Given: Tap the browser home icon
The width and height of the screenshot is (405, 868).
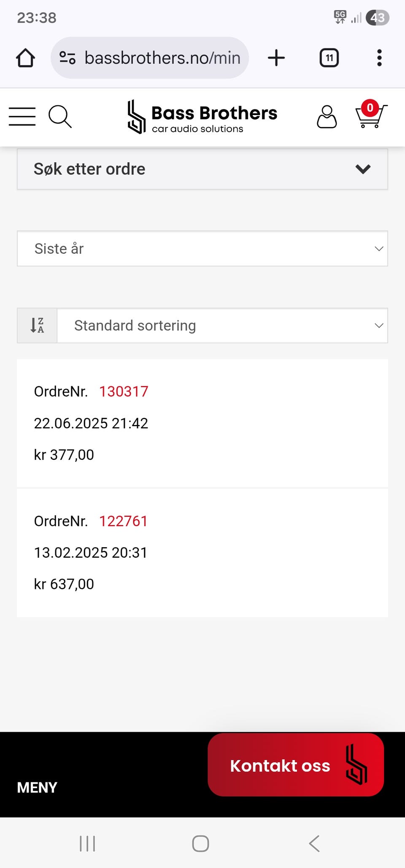Looking at the screenshot, I should [25, 58].
